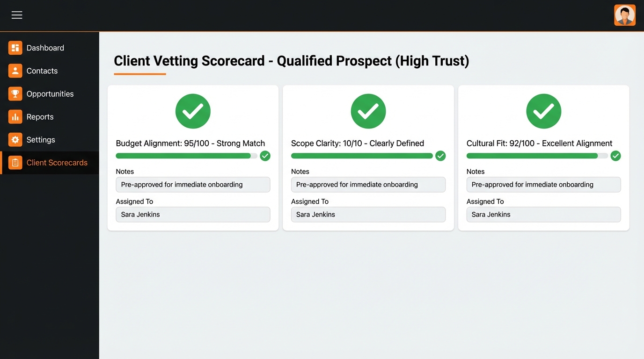
Task: Toggle the small check beside Scope Clarity bar
Action: [440, 156]
